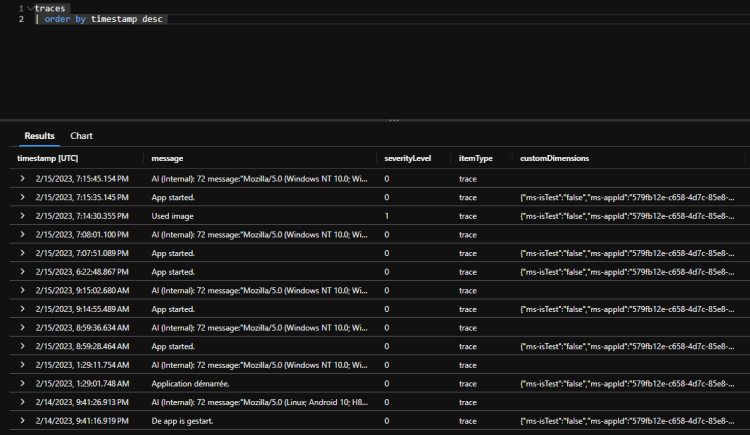Expand the 7:15:45.154 PM trace row
750x435 pixels.
click(x=22, y=179)
